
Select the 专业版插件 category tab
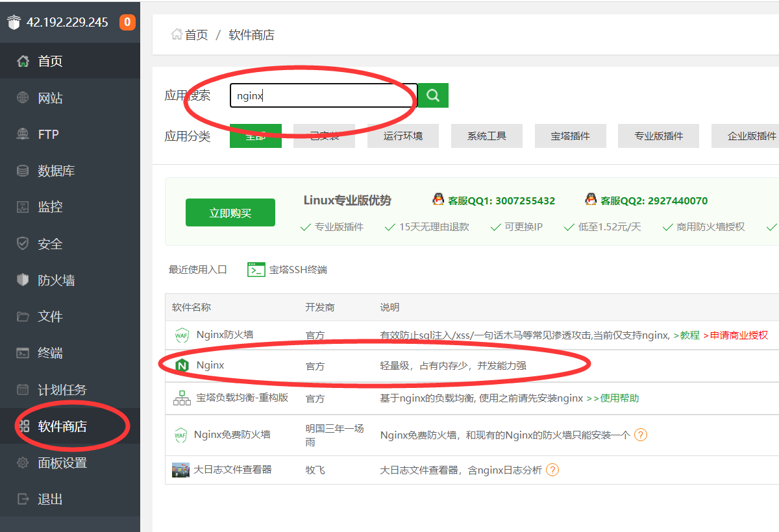(659, 136)
